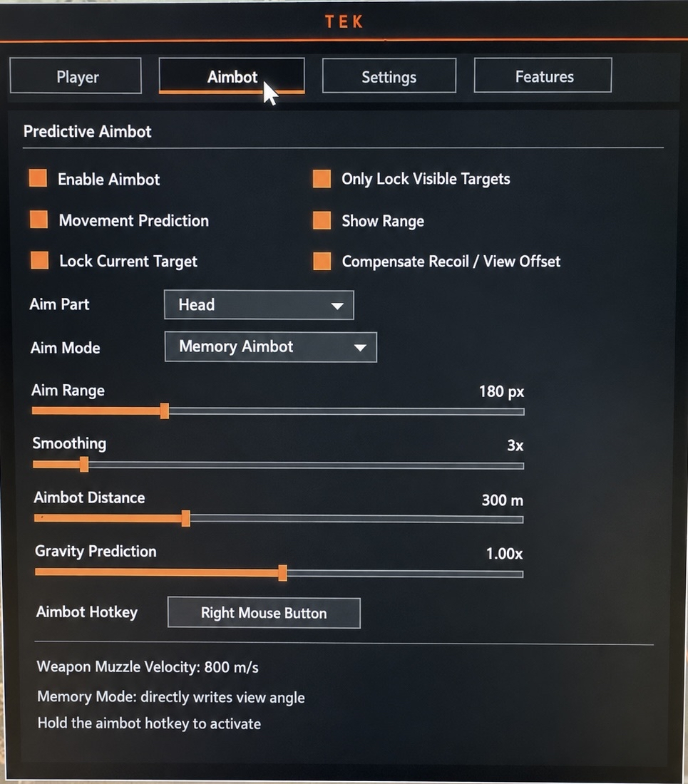Switch to the Player tab
This screenshot has width=688, height=784.
coord(76,76)
